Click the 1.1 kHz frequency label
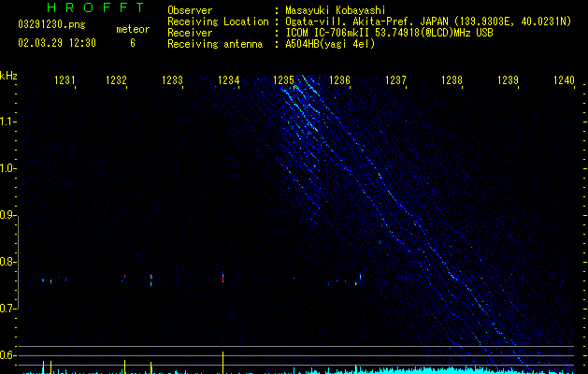The width and height of the screenshot is (588, 374). click(x=7, y=122)
